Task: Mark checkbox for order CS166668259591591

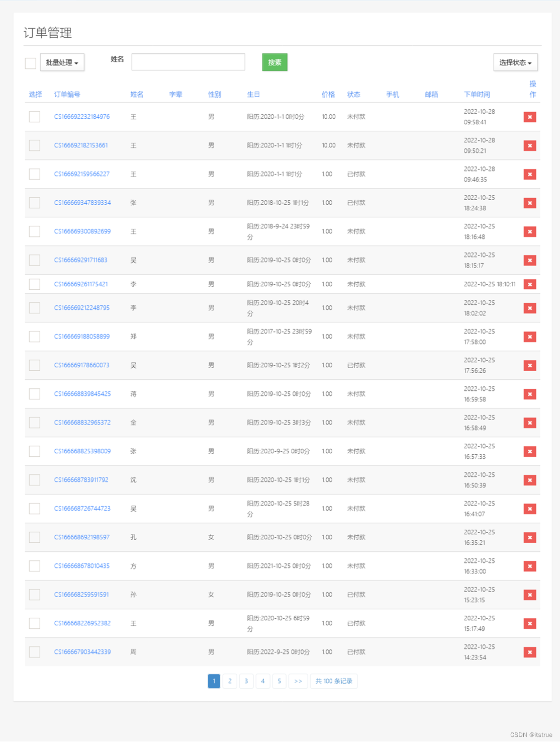Action: tap(35, 595)
